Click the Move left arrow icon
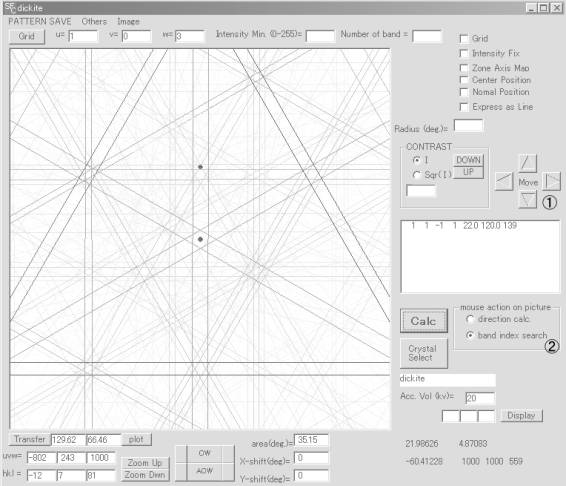Viewport: 566px width, 486px height. tap(504, 181)
